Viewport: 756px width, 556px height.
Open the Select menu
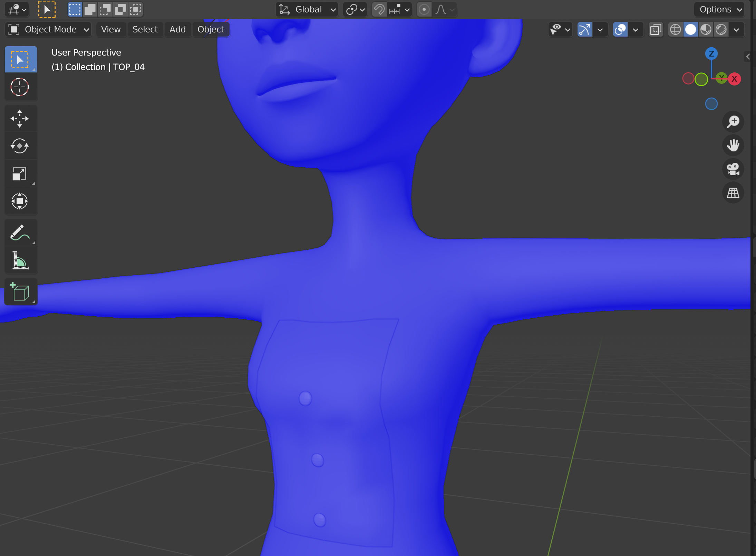(145, 30)
